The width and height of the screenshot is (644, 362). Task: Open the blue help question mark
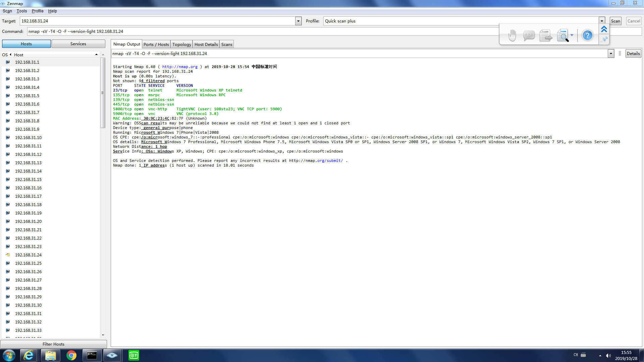[587, 35]
